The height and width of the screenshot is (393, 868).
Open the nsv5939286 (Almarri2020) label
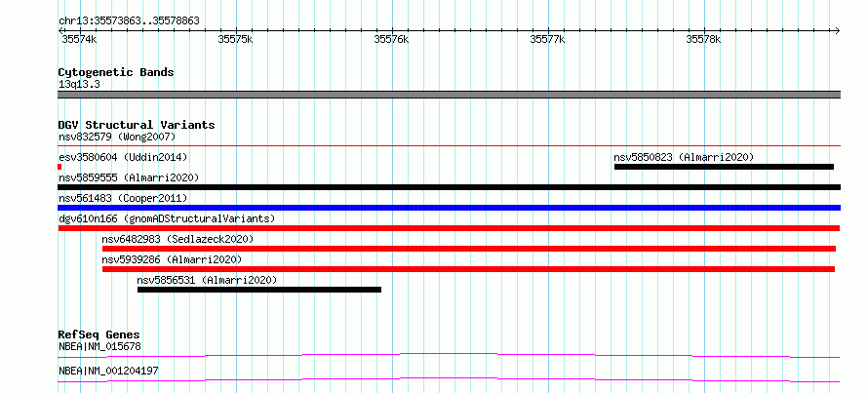point(172,259)
